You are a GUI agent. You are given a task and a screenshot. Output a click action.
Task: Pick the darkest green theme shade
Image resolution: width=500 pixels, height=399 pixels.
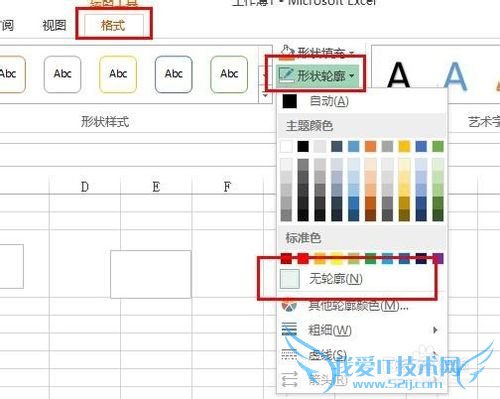pyautogui.click(x=438, y=215)
